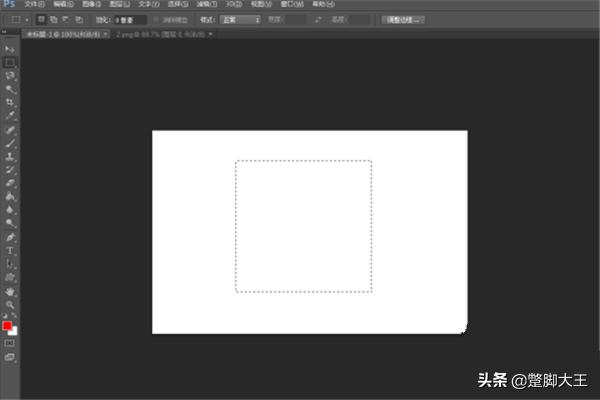
Task: Select the Custom Shape tool
Action: 10,278
